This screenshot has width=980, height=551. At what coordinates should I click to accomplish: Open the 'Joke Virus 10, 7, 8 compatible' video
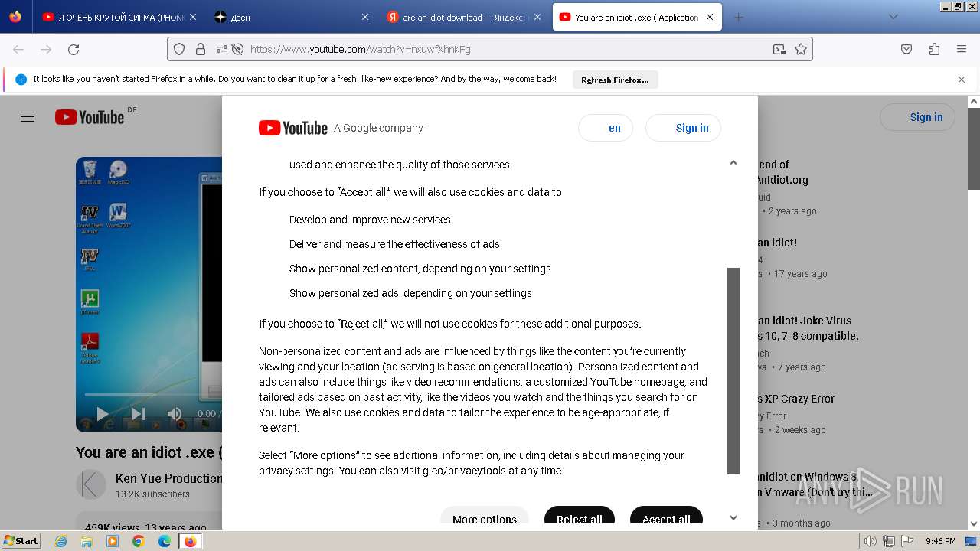(x=808, y=328)
